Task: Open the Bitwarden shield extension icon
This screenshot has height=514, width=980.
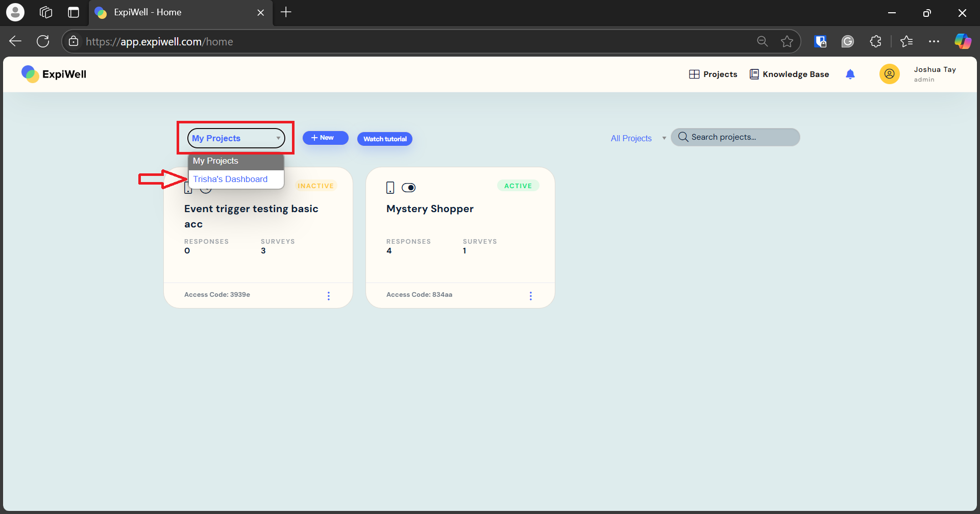Action: click(820, 41)
